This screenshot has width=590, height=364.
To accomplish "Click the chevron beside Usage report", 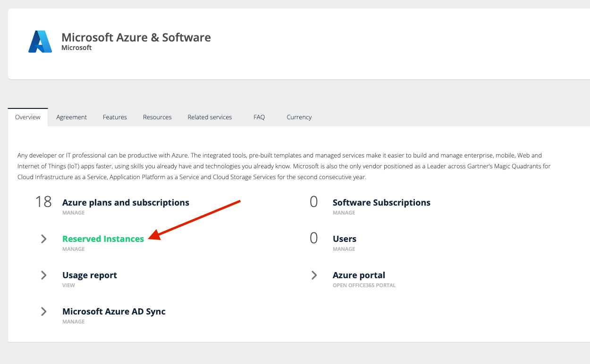I will 44,275.
